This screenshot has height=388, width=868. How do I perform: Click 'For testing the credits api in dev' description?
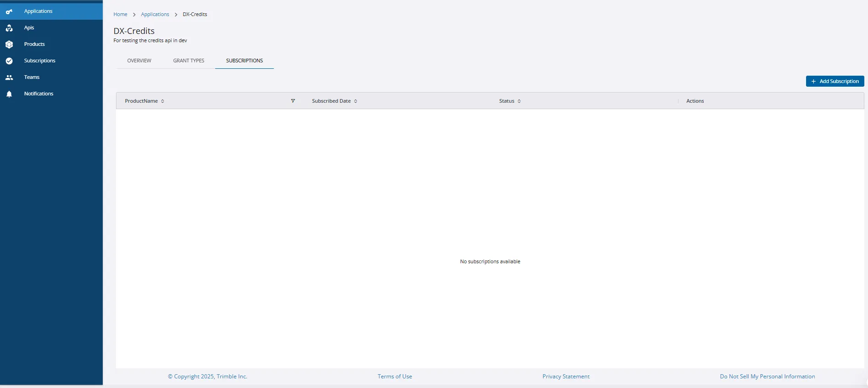150,40
